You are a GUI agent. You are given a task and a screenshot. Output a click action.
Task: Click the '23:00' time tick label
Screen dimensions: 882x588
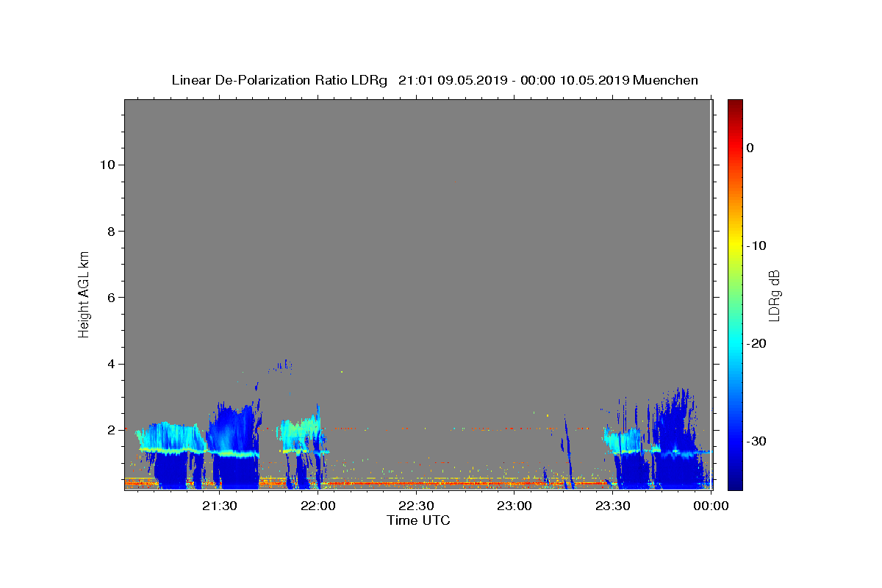(514, 506)
